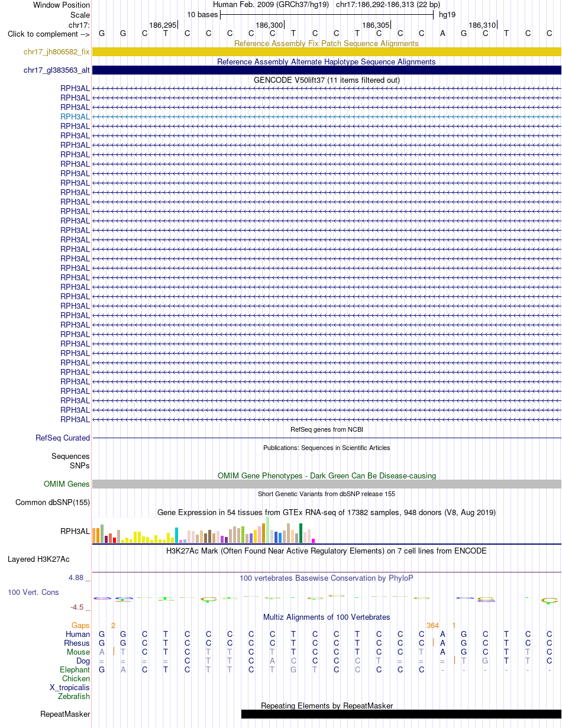562x728 pixels.
Task: Open the 'Gene Expression in 54 tissues' GTEx title
Action: coord(327,512)
